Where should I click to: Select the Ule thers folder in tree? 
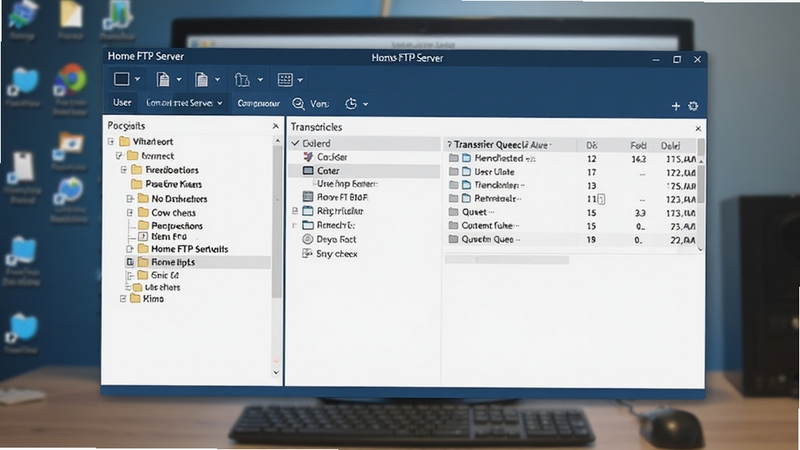[162, 287]
